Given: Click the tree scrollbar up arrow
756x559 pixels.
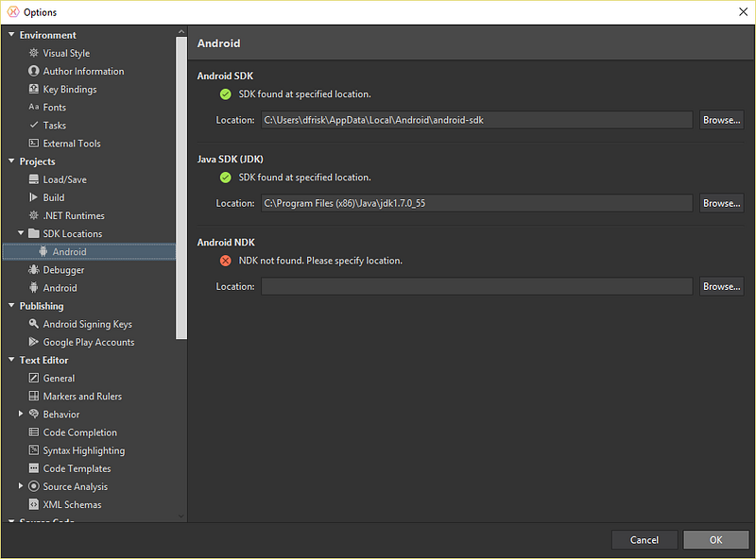Looking at the screenshot, I should pyautogui.click(x=181, y=32).
